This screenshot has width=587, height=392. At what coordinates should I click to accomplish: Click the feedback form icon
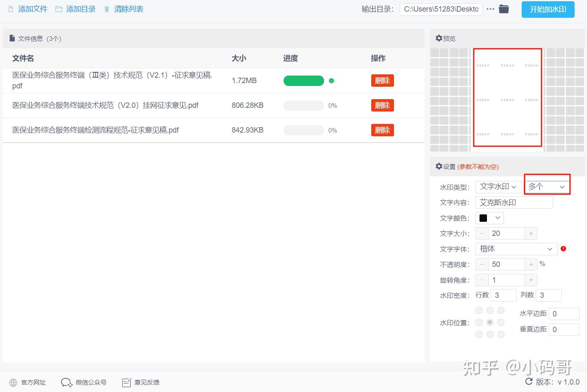126,382
